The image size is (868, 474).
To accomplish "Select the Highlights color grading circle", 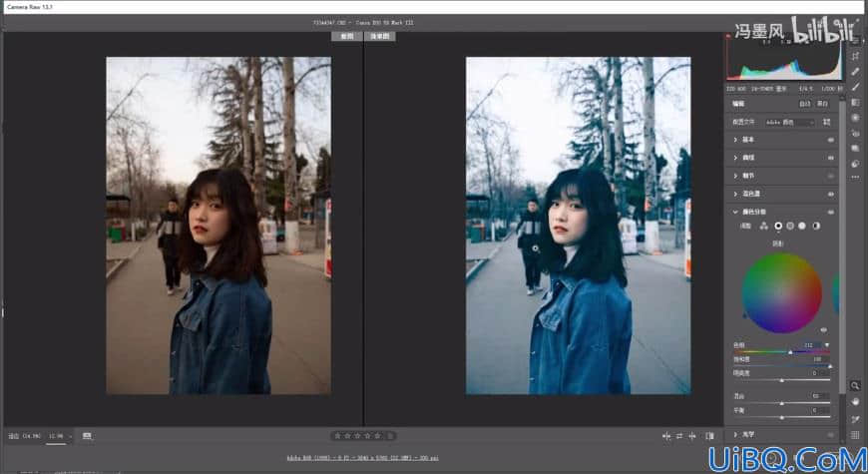I will click(802, 226).
